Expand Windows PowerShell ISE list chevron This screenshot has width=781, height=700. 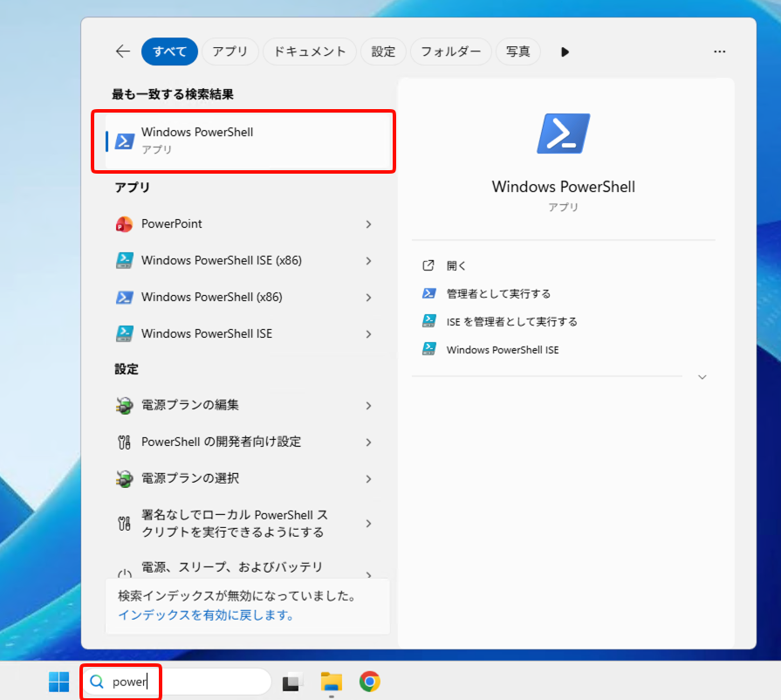(368, 333)
